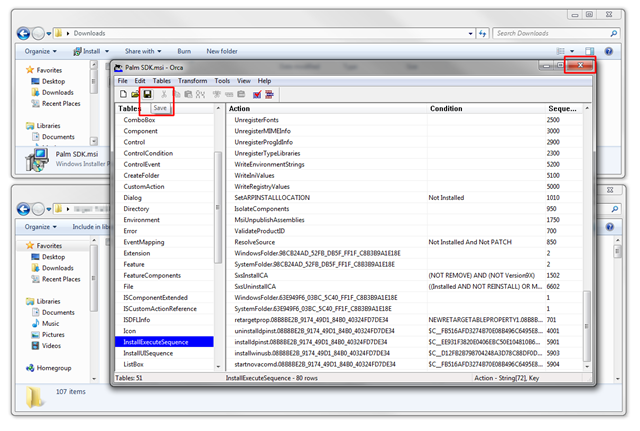Click the Back arrow in the lower Explorer window
This screenshot has width=640, height=431.
(x=23, y=209)
